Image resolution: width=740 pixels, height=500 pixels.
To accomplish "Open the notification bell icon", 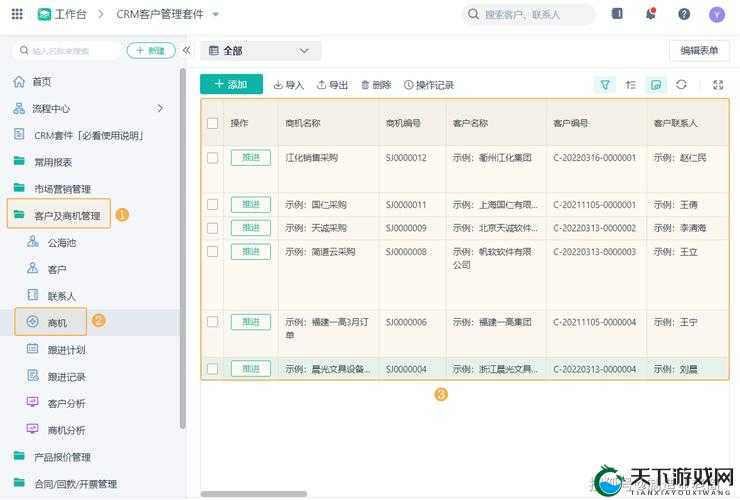I will point(651,14).
